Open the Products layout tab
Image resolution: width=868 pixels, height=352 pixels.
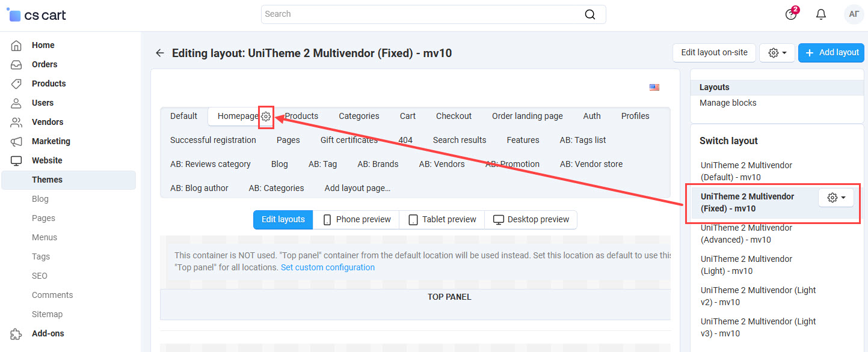(301, 116)
